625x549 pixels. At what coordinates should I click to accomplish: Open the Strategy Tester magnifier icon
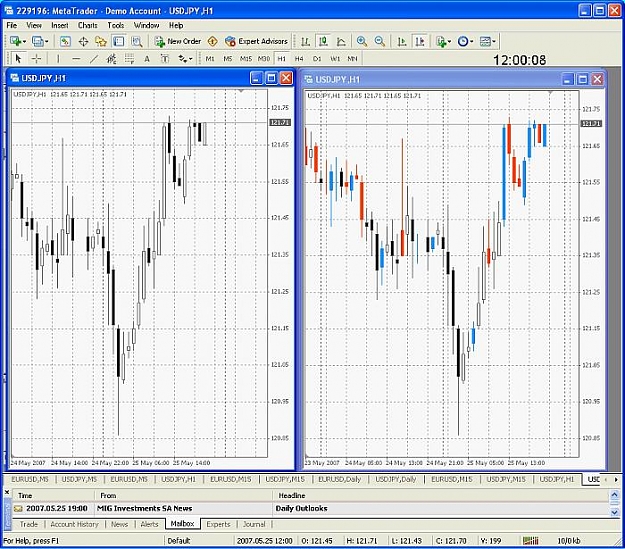137,41
